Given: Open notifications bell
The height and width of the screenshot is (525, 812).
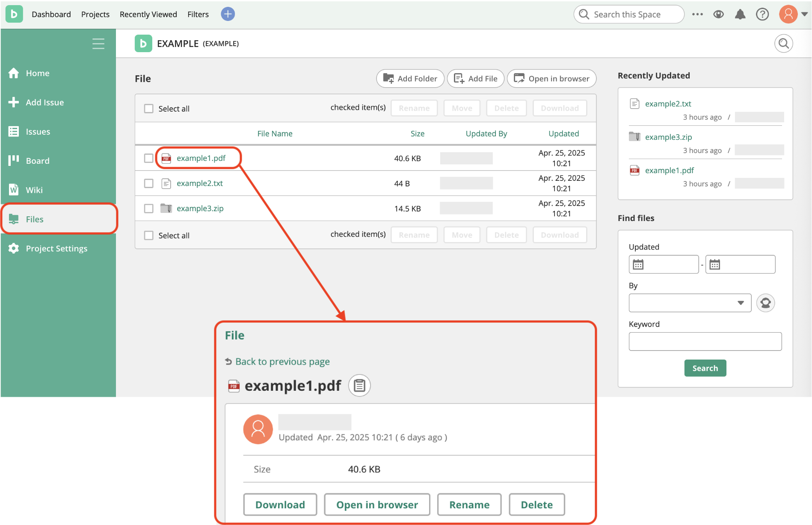Looking at the screenshot, I should tap(740, 14).
